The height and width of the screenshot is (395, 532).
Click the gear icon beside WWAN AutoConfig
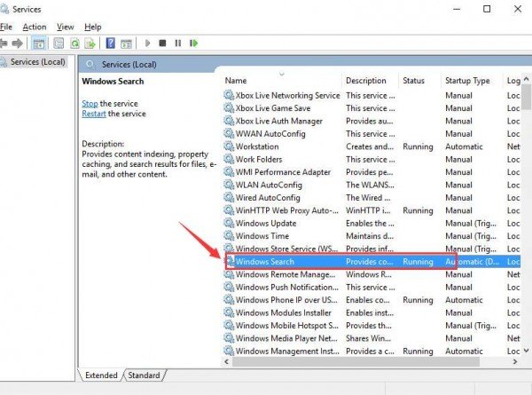point(229,133)
